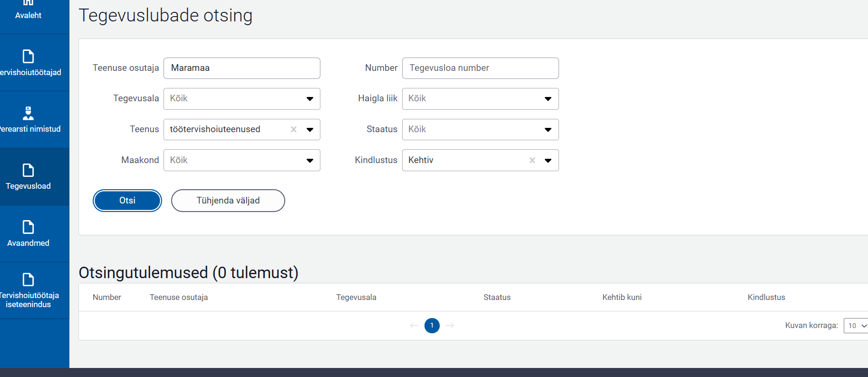Select the Tegevusload sidebar icon
Screen dimensions: 868x377
pos(28,170)
